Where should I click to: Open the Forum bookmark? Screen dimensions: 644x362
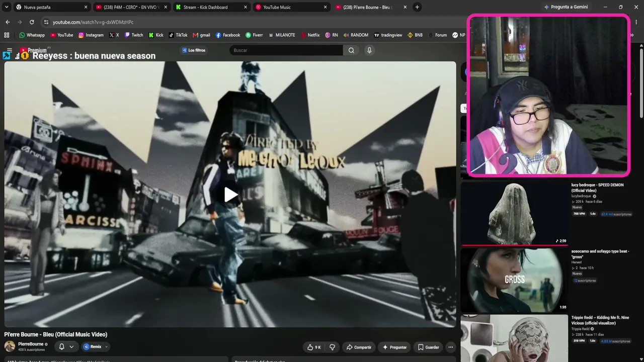[437, 35]
